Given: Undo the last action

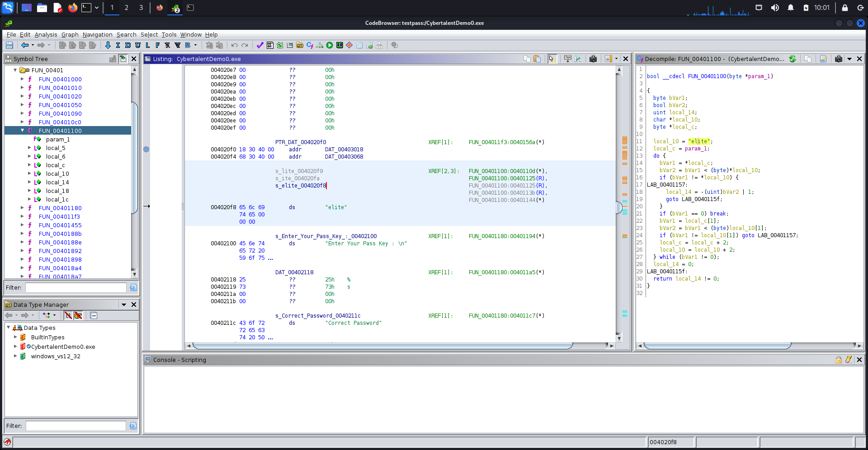Looking at the screenshot, I should click(234, 45).
